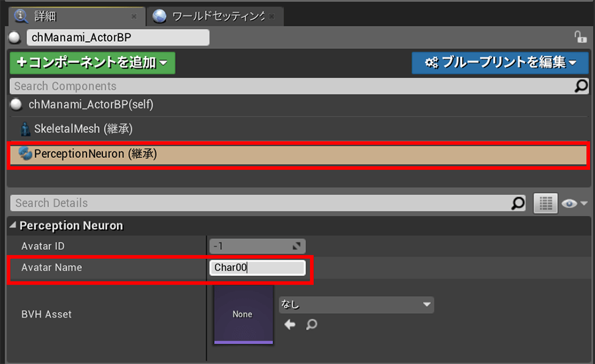Click the globe icon on World Settings tab
Viewport: 595px width, 364px height.
(159, 17)
